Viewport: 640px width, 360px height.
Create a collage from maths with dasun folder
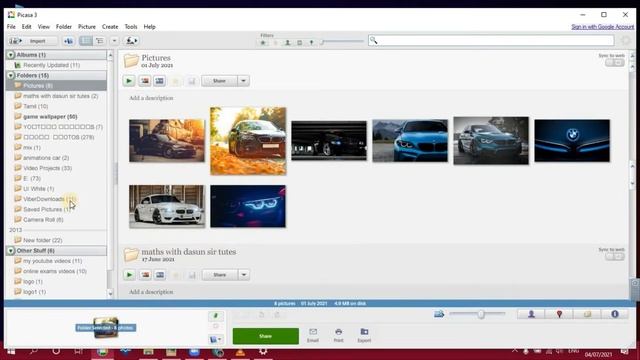(x=145, y=275)
